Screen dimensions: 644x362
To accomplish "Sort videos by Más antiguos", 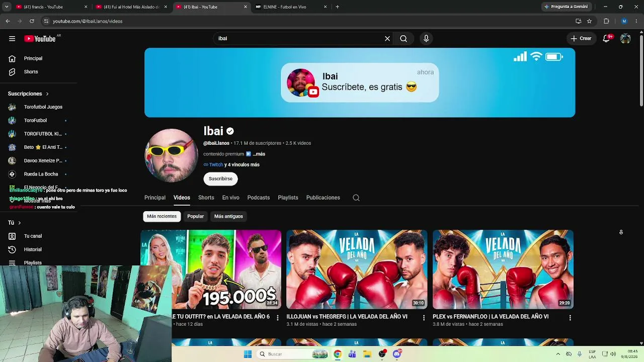I will [228, 216].
